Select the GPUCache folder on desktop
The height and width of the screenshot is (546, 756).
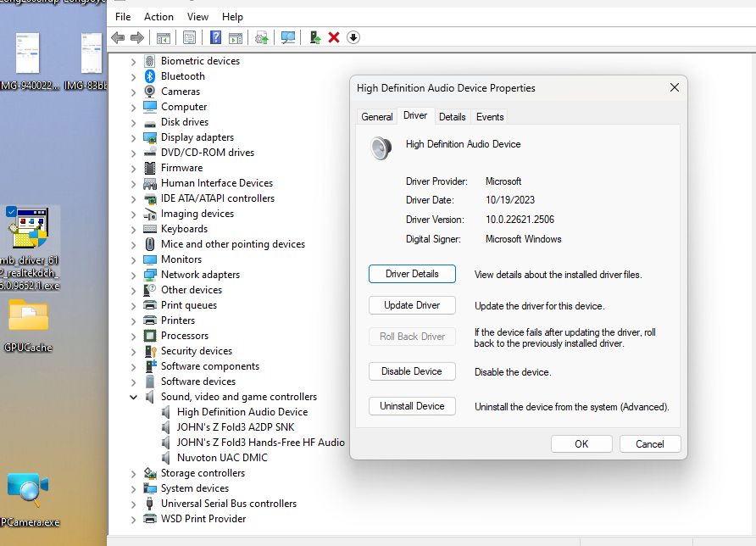[28, 326]
